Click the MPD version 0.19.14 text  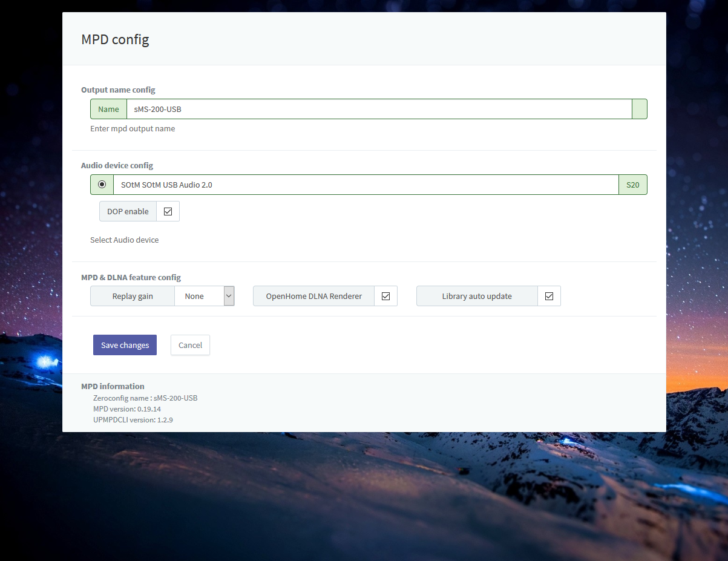coord(127,409)
